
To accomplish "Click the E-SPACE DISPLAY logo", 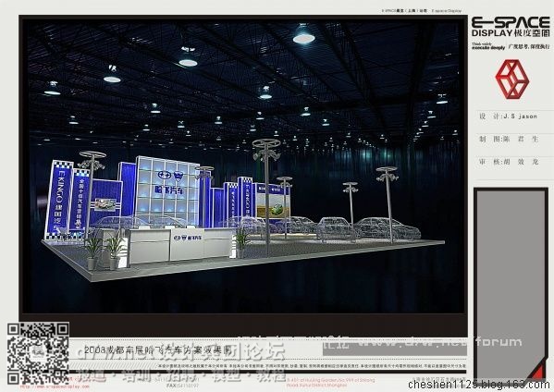I will pos(511,27).
